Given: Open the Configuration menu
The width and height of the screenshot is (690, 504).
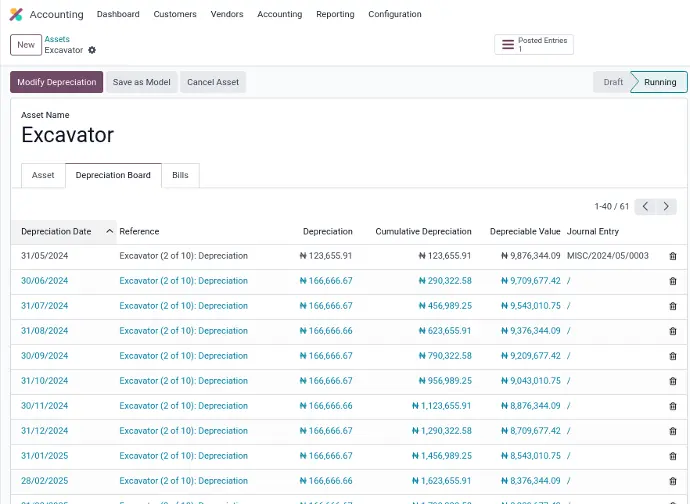Looking at the screenshot, I should tap(395, 14).
